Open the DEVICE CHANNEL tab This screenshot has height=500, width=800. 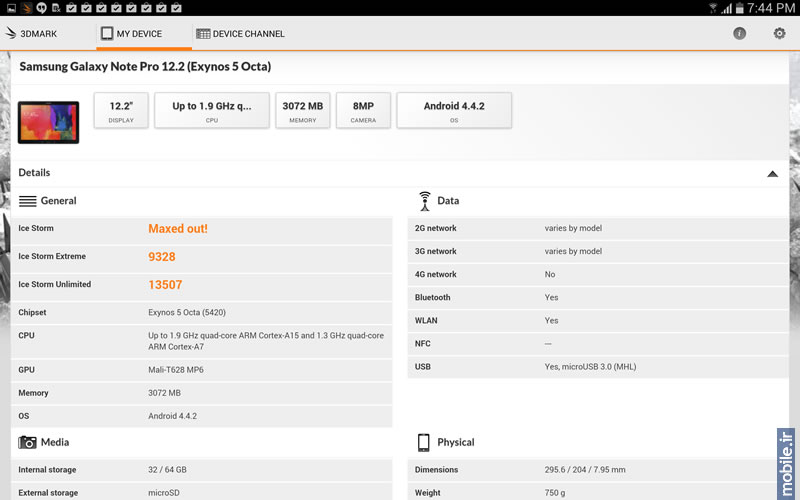pos(240,34)
